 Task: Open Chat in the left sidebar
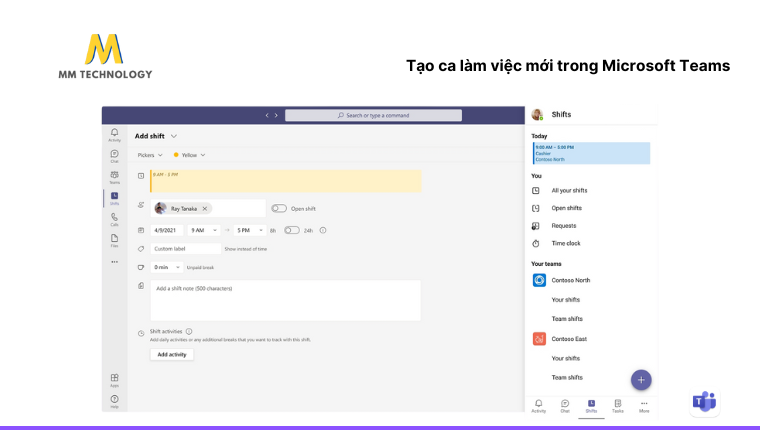coord(114,156)
